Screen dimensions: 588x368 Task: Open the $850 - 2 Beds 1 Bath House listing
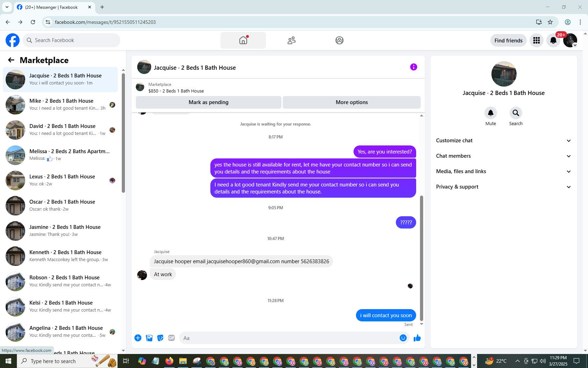[x=176, y=91]
